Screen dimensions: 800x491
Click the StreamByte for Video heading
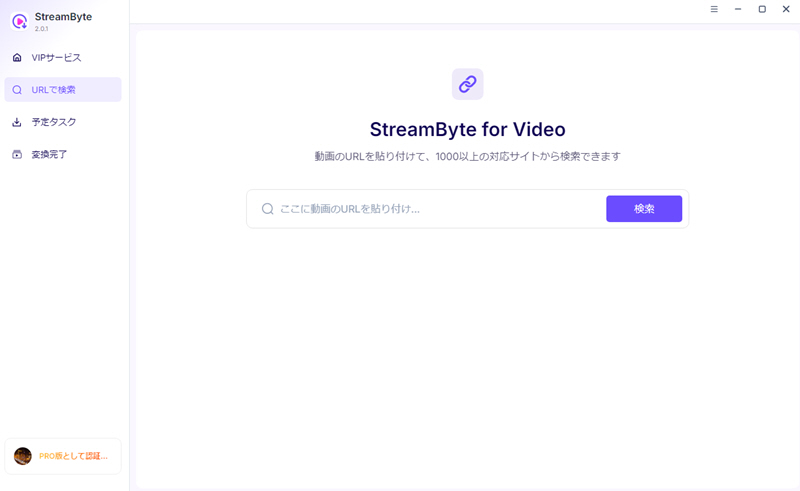467,130
